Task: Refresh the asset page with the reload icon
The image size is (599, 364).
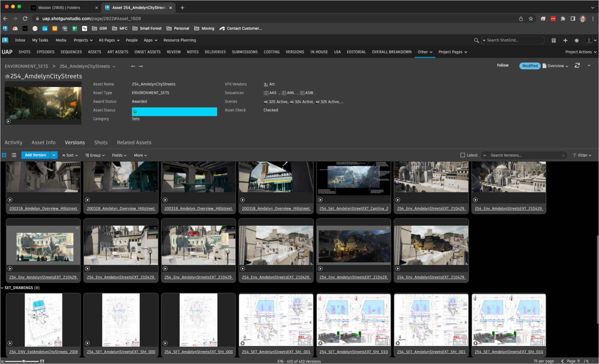Action: pos(577,66)
